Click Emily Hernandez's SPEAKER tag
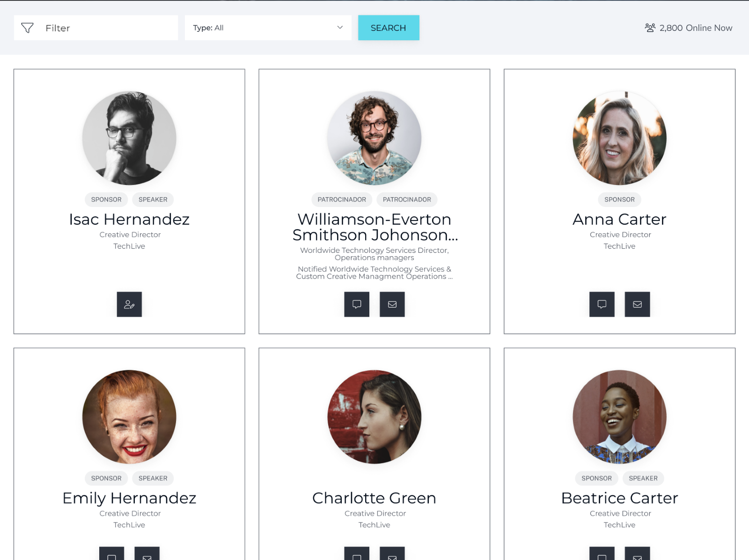749x560 pixels. tap(153, 478)
